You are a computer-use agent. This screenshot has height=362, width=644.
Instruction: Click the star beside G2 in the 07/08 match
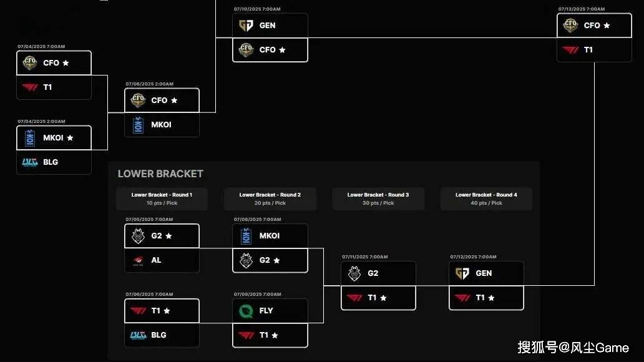pos(276,260)
